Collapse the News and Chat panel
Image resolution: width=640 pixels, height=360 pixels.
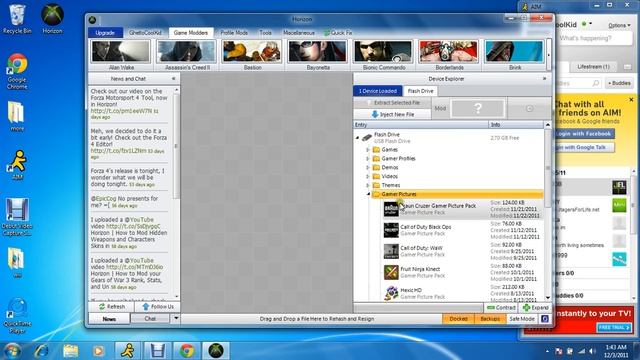point(173,79)
